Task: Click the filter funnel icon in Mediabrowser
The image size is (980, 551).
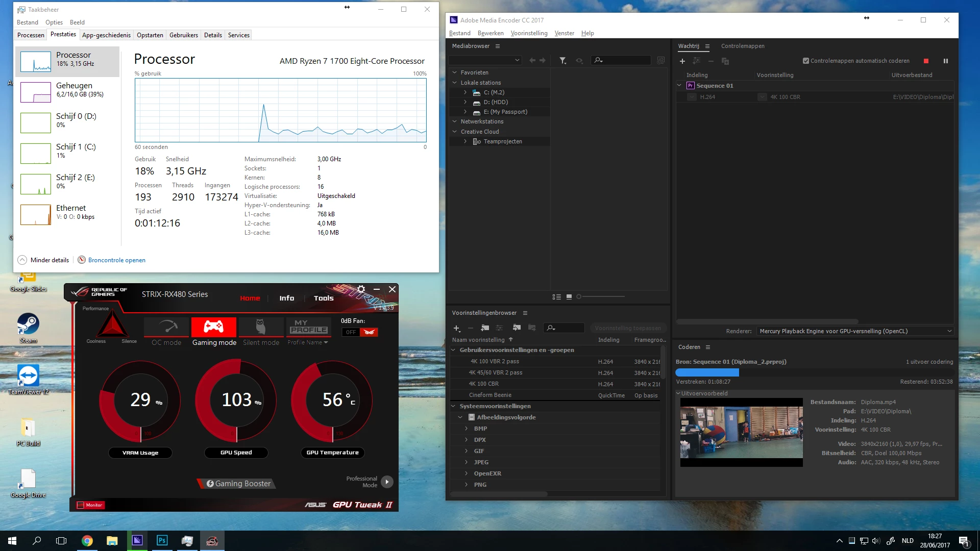Action: pyautogui.click(x=562, y=61)
